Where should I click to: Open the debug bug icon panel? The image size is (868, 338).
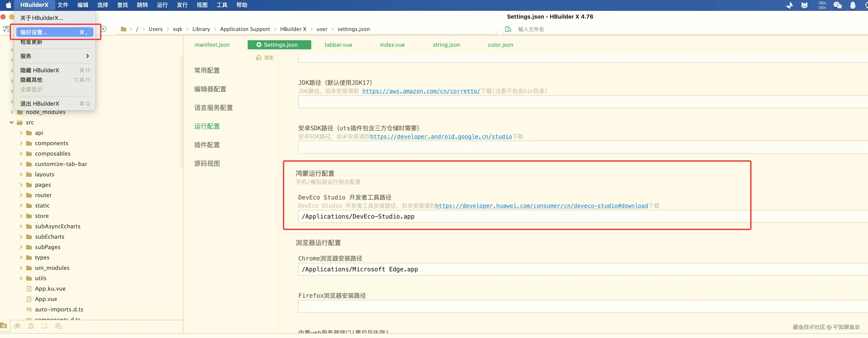[x=31, y=326]
